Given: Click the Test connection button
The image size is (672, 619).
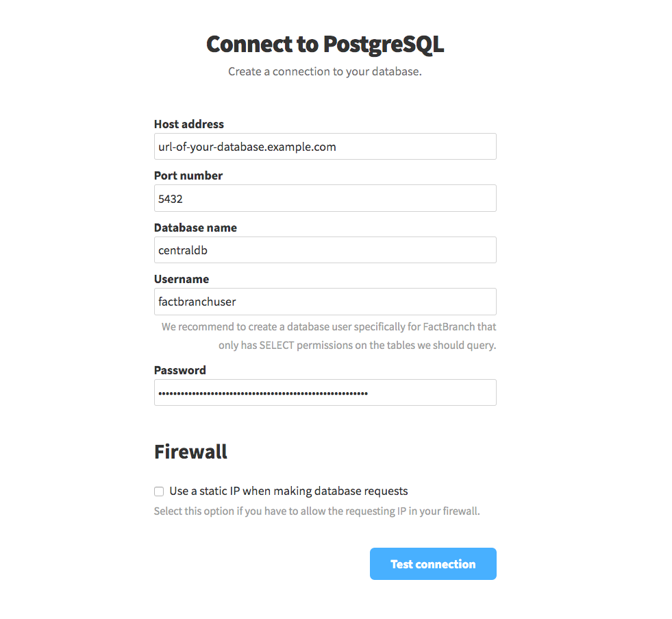Looking at the screenshot, I should pos(433,563).
